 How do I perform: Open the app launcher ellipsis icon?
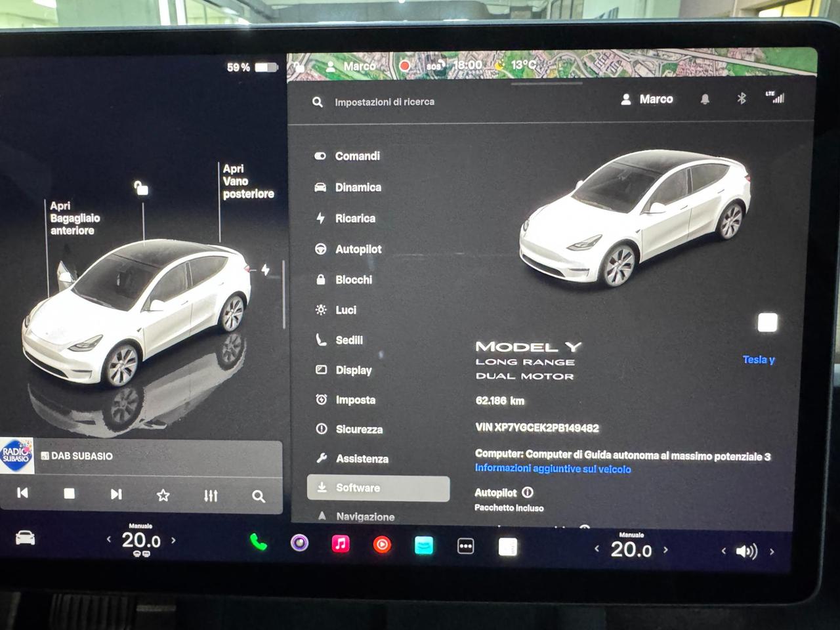[465, 545]
